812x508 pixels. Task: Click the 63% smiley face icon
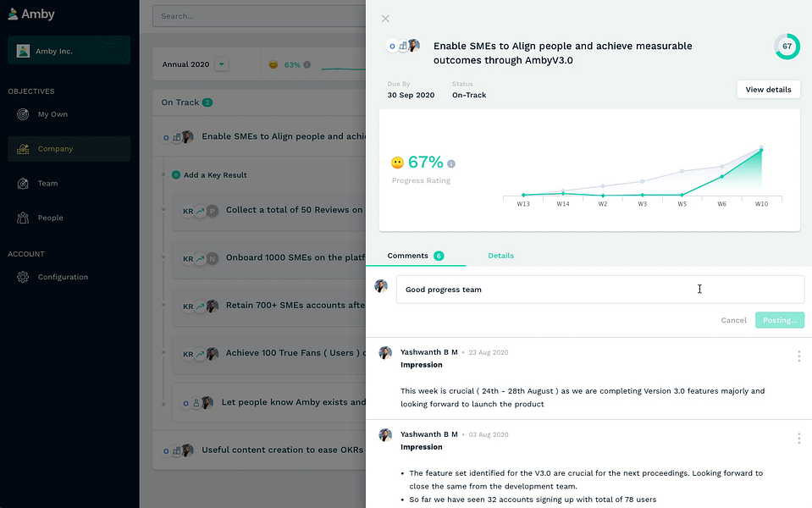click(273, 64)
